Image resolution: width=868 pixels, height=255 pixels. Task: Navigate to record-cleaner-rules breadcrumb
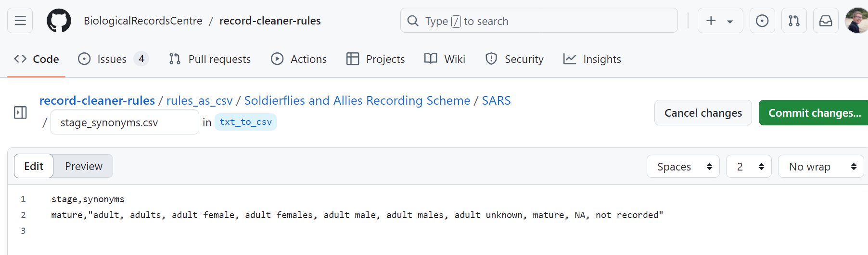pyautogui.click(x=97, y=100)
